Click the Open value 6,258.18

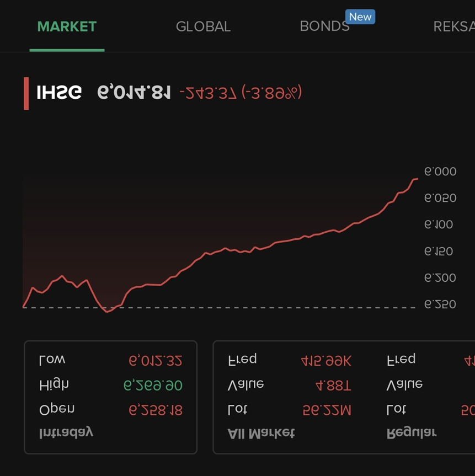155,410
